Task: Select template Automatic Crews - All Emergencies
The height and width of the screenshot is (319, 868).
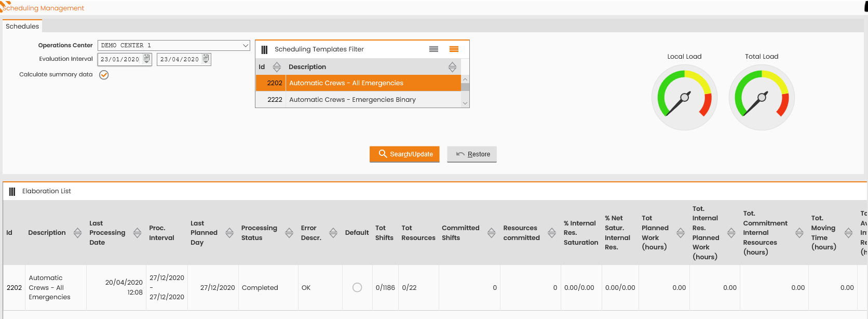Action: point(358,83)
